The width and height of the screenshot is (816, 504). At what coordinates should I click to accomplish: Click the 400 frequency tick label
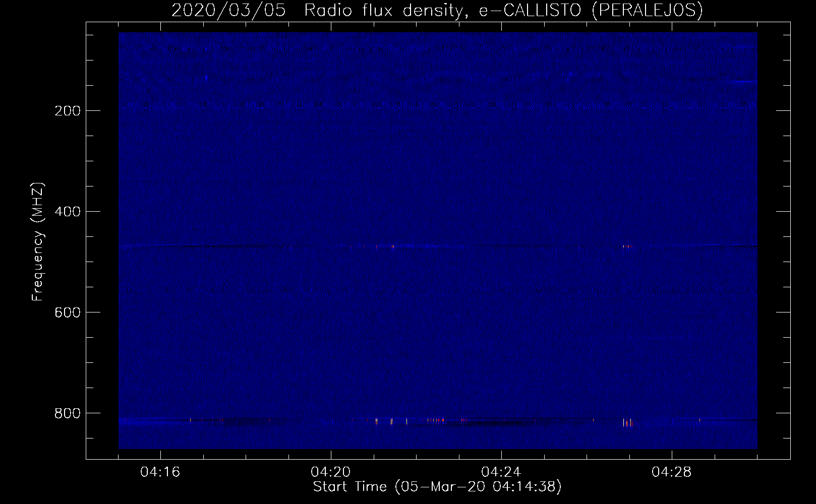point(67,212)
